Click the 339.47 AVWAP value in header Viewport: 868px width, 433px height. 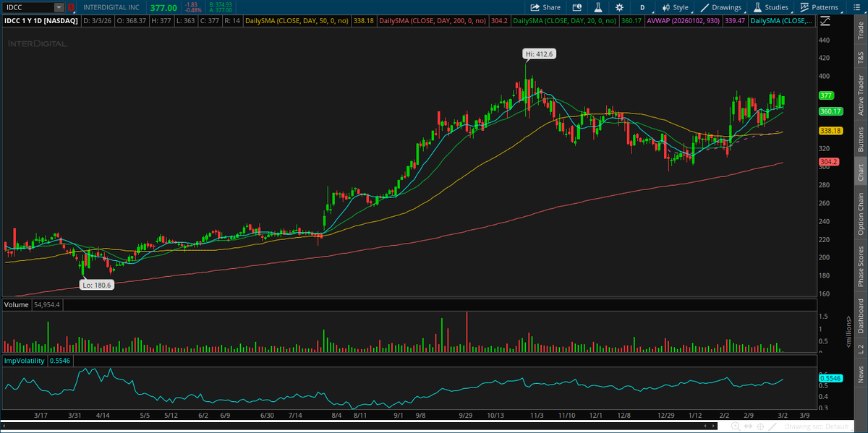733,21
